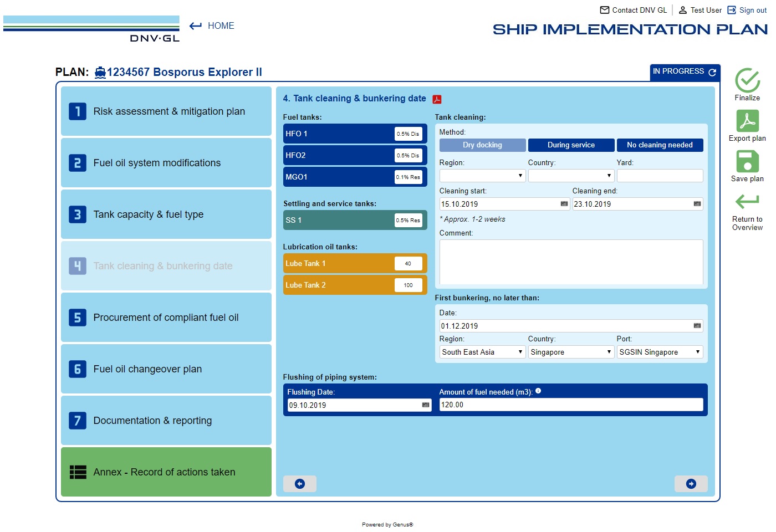Click the Save plan icon

[747, 162]
